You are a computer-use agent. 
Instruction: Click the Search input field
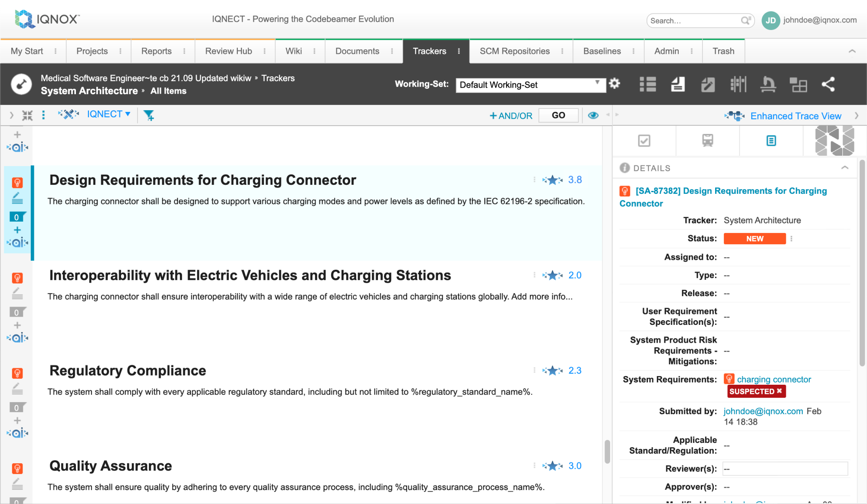point(694,20)
